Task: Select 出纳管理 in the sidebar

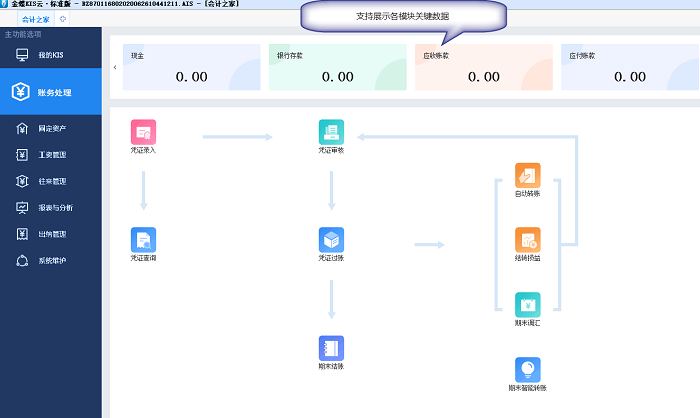Action: (51, 234)
